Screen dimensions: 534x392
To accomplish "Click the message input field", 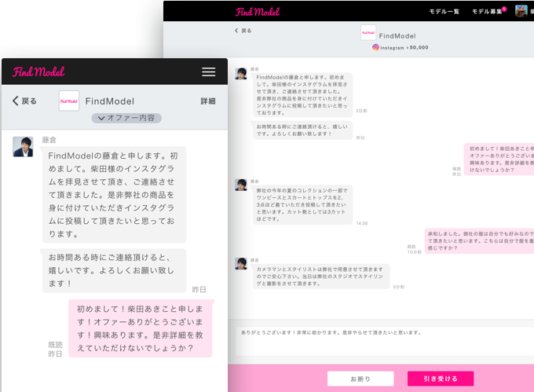I will pyautogui.click(x=385, y=342).
